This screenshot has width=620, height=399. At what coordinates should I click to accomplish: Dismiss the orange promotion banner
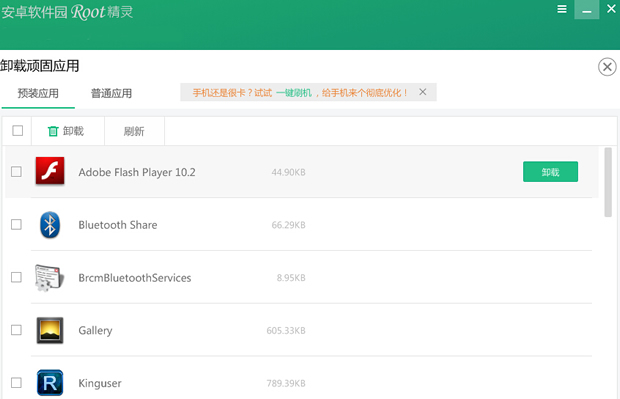pyautogui.click(x=423, y=92)
